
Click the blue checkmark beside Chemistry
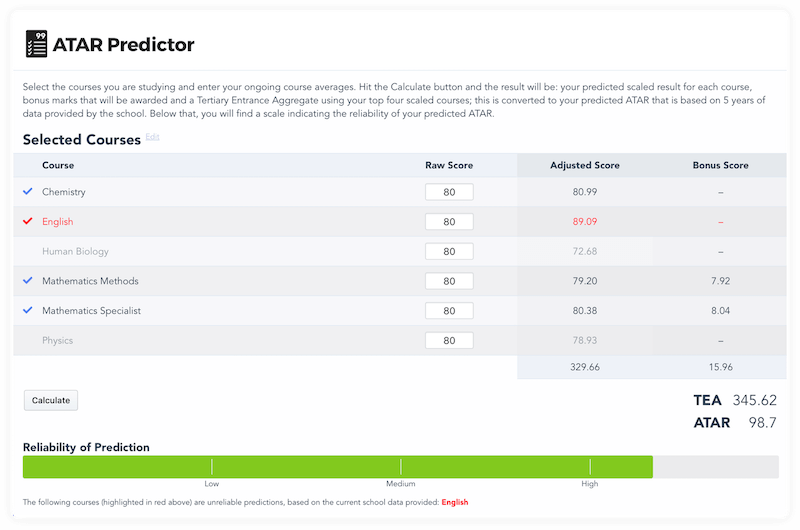point(28,191)
